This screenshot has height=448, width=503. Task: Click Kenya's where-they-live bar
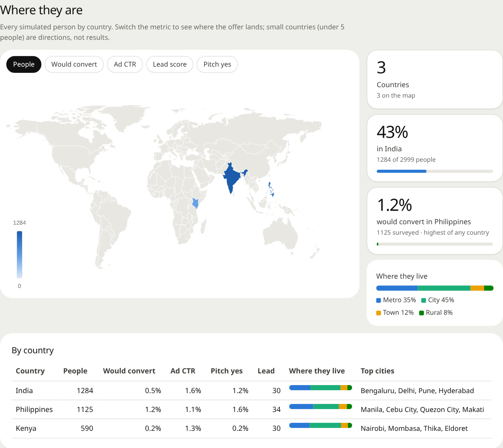click(321, 425)
